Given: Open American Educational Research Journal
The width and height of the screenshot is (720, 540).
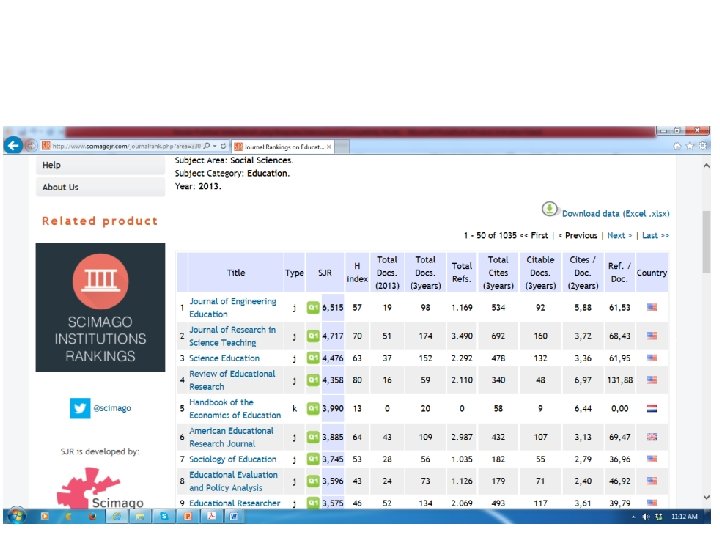Looking at the screenshot, I should click(x=231, y=437).
